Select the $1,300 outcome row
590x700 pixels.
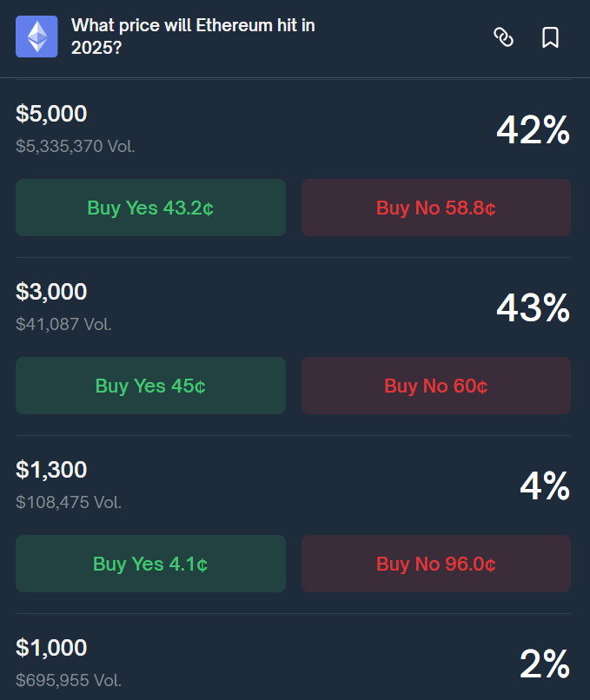click(51, 470)
